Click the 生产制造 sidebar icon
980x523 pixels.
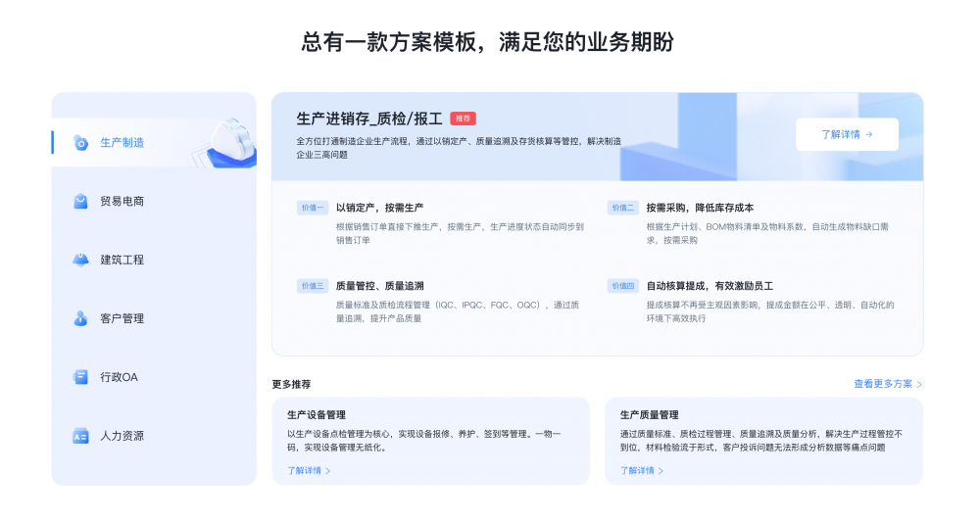pos(80,143)
